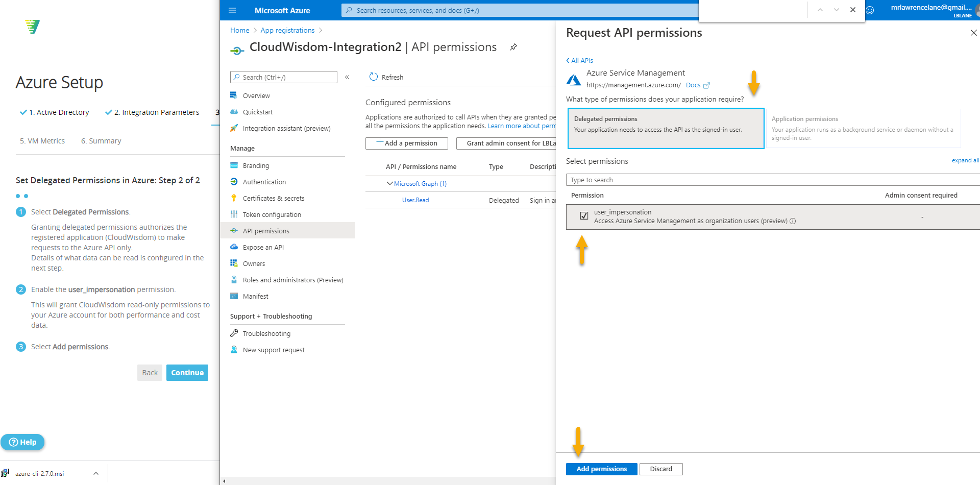Screen dimensions: 980x485
Task: Go to next find result arrow
Action: click(837, 10)
